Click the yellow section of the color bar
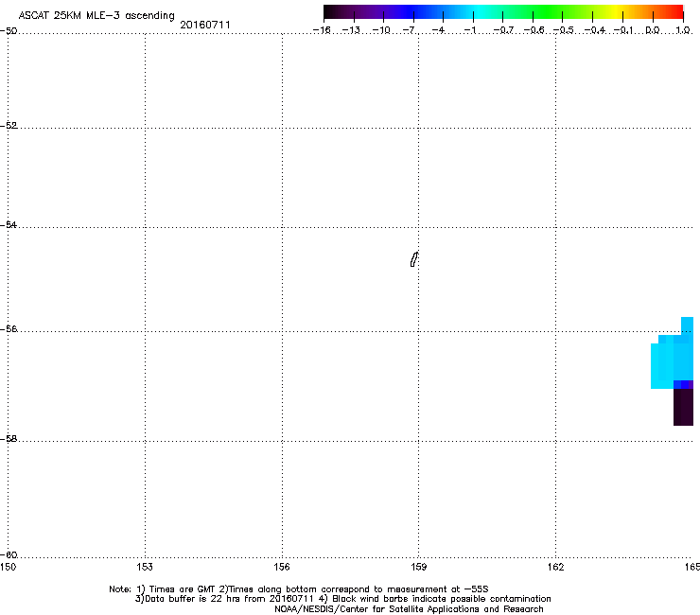The height and width of the screenshot is (615, 700). coord(619,11)
